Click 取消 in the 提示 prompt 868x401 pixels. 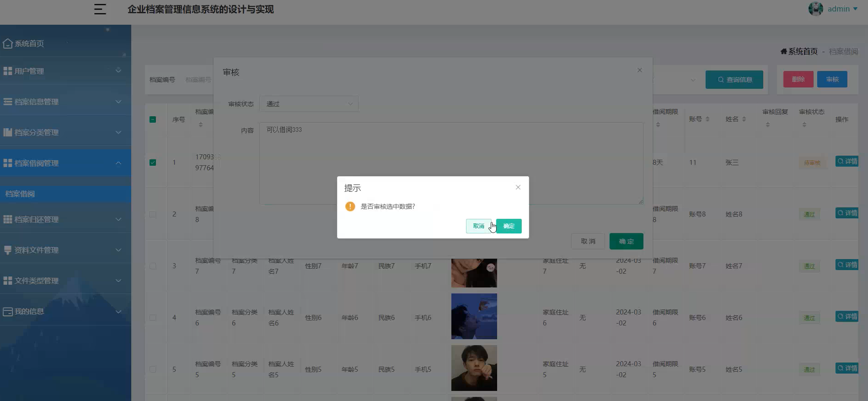[x=479, y=226]
